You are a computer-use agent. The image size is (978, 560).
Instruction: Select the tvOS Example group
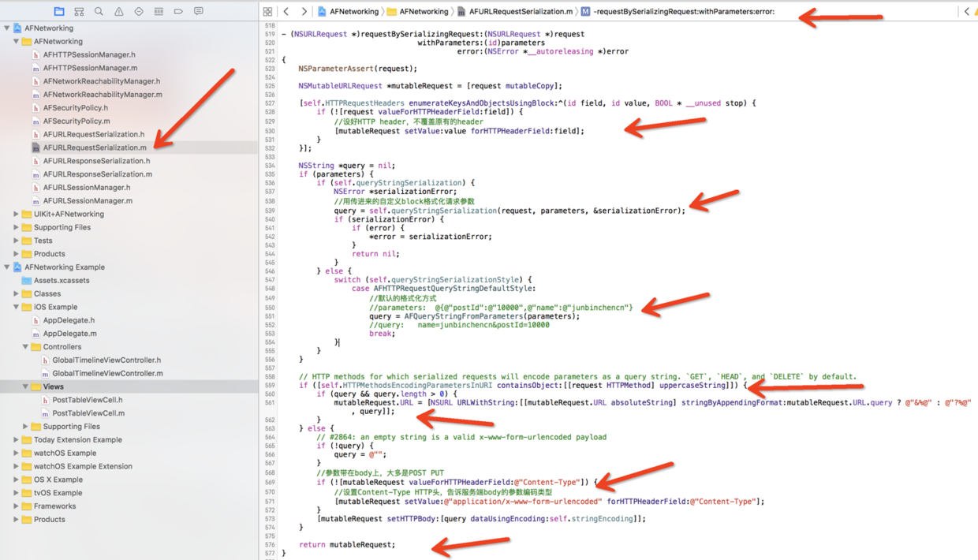point(58,493)
